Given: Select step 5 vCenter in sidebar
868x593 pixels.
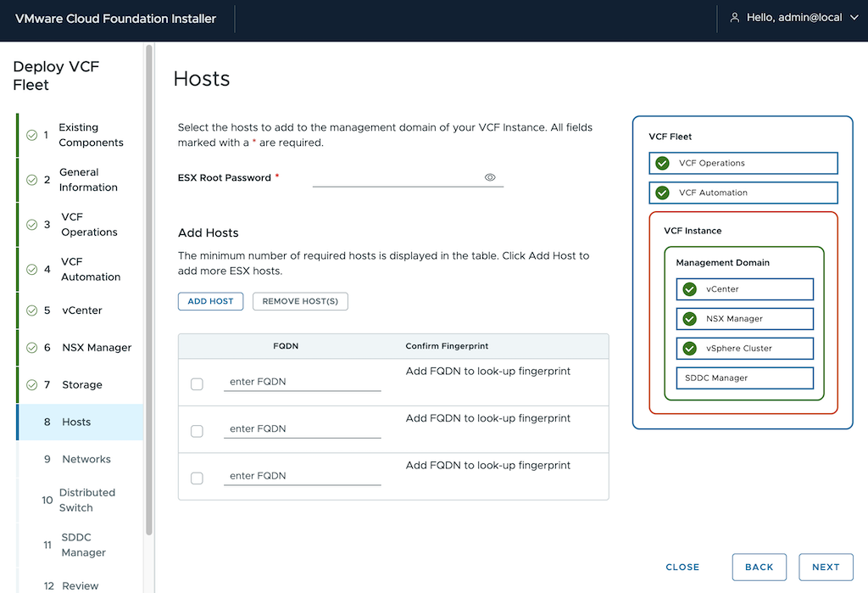Looking at the screenshot, I should click(80, 310).
